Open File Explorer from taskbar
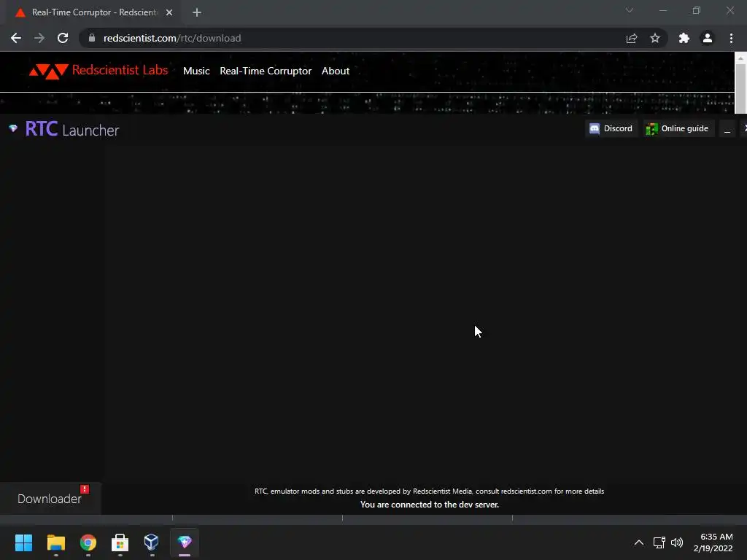The image size is (747, 560). [x=55, y=542]
